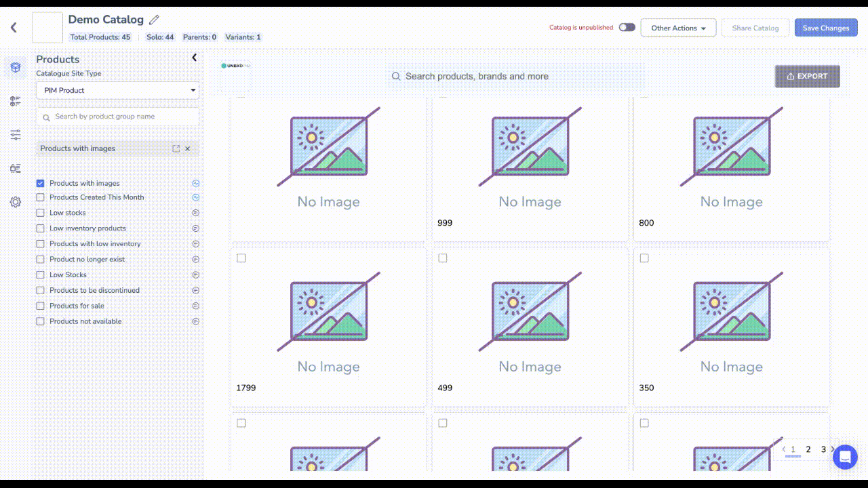
Task: Check Product no longer exist checkbox
Action: coord(41,260)
